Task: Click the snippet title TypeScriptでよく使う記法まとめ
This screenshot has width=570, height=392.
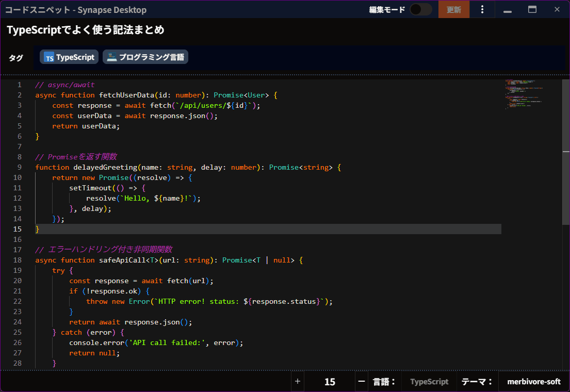Action: (86, 30)
